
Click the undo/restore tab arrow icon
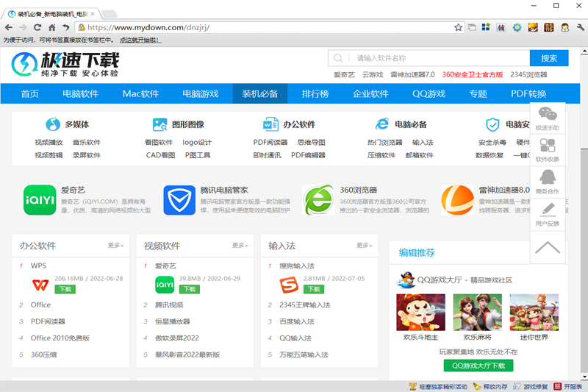[66, 27]
